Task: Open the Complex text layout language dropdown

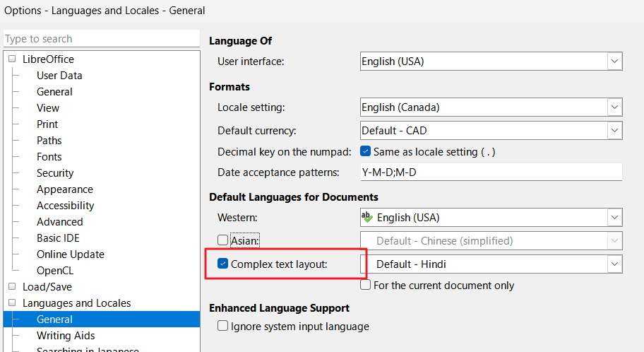Action: pyautogui.click(x=614, y=264)
